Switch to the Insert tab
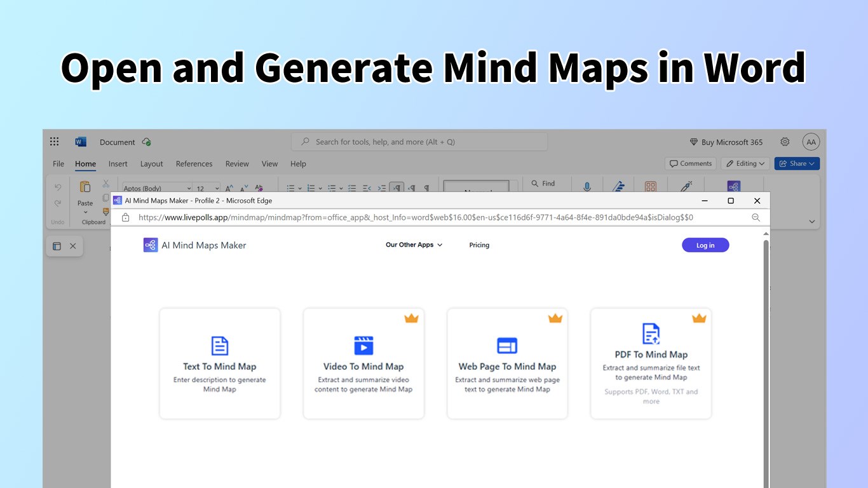This screenshot has width=868, height=488. click(118, 163)
